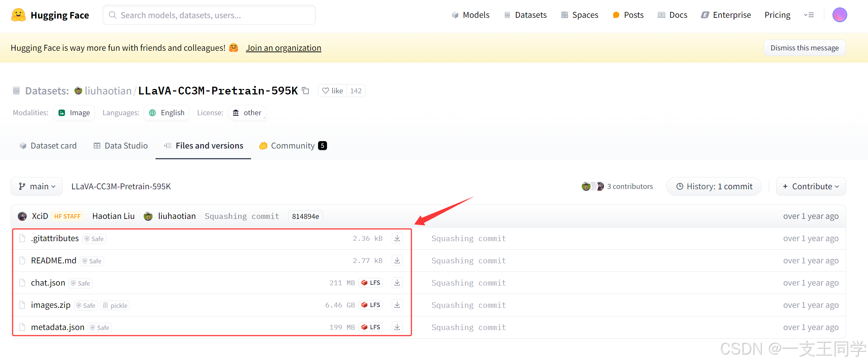The image size is (868, 363).
Task: Click the Safe badge next to .gitattributes
Action: tap(94, 239)
